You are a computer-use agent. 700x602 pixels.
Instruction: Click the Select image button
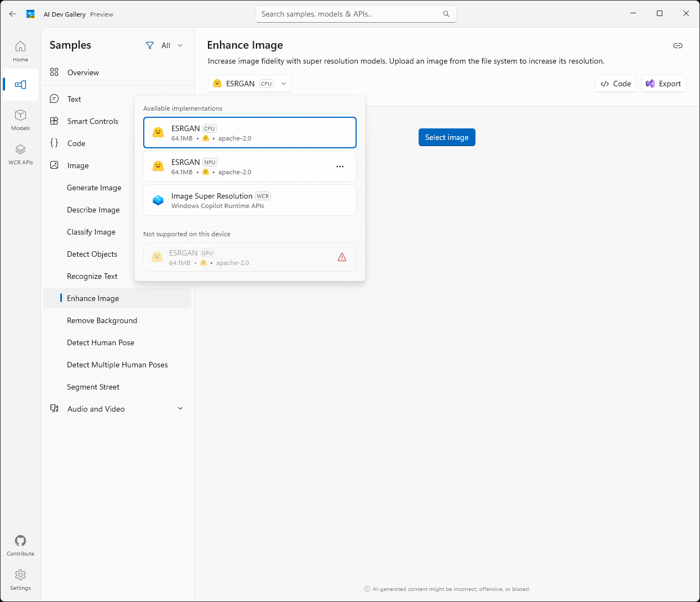click(x=447, y=137)
